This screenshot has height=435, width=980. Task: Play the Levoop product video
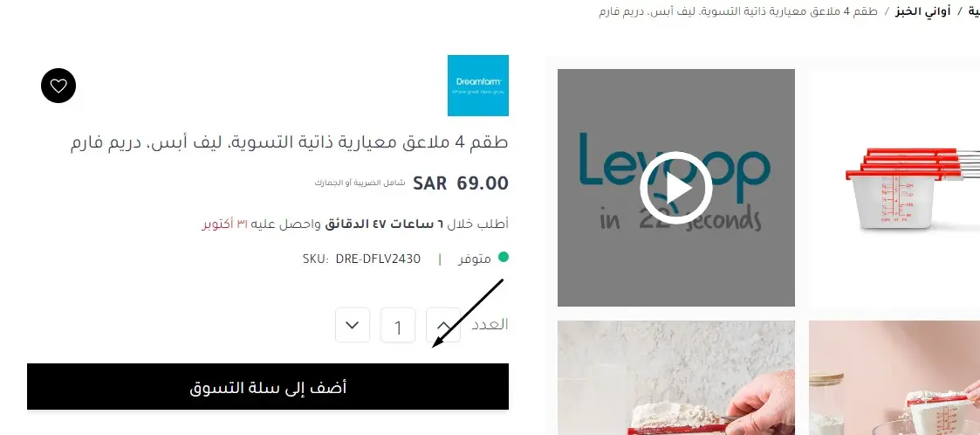tap(675, 188)
